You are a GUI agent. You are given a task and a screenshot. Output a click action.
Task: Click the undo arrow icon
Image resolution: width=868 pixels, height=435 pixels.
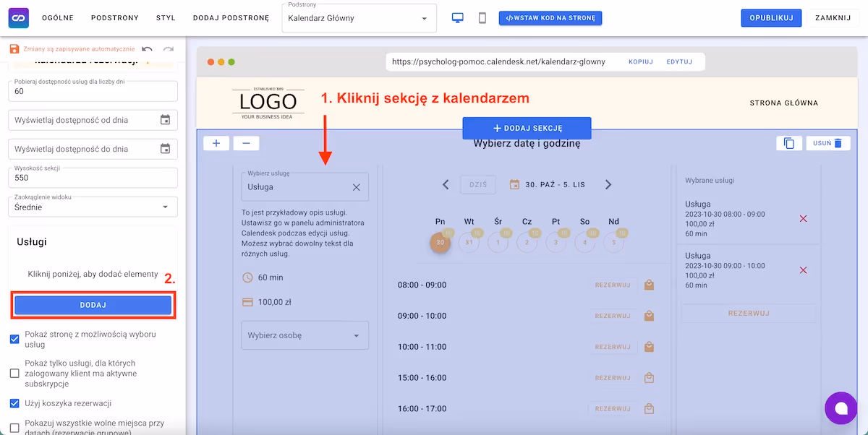pyautogui.click(x=148, y=49)
